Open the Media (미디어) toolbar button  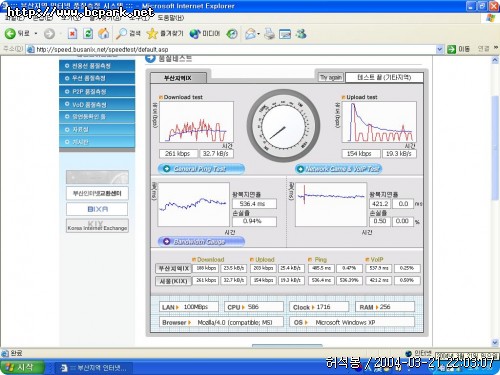(x=205, y=33)
